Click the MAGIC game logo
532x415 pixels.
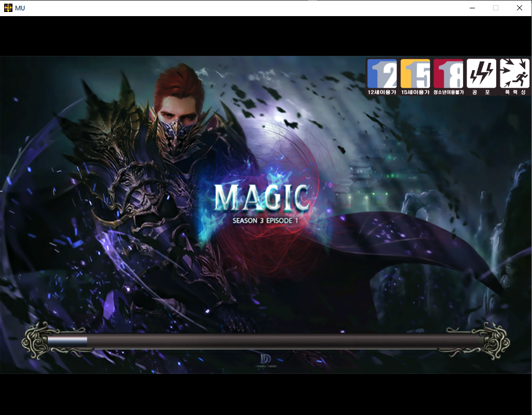click(x=262, y=198)
